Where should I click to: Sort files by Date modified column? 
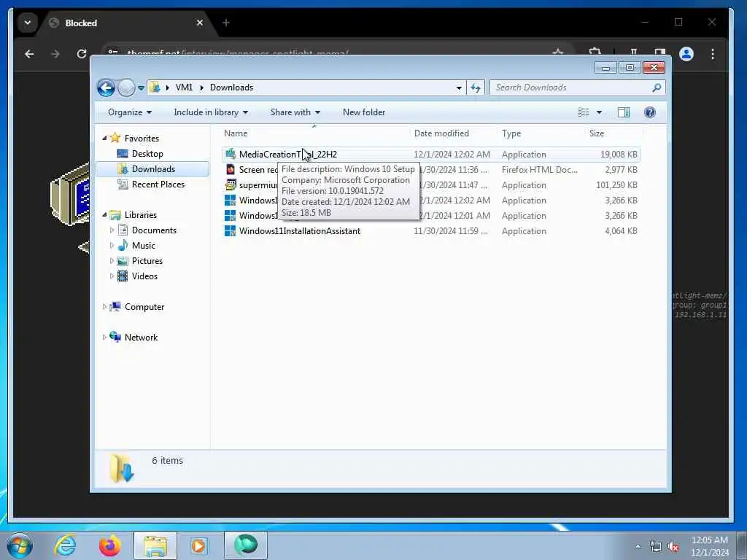point(453,133)
